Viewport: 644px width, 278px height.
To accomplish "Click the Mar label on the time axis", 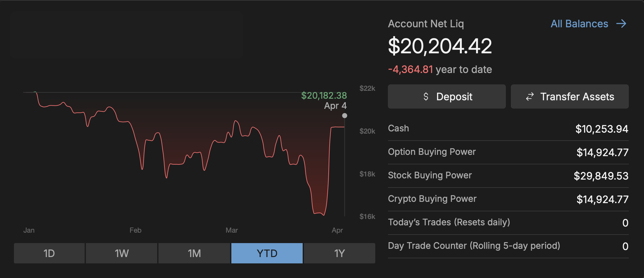I will click(232, 230).
